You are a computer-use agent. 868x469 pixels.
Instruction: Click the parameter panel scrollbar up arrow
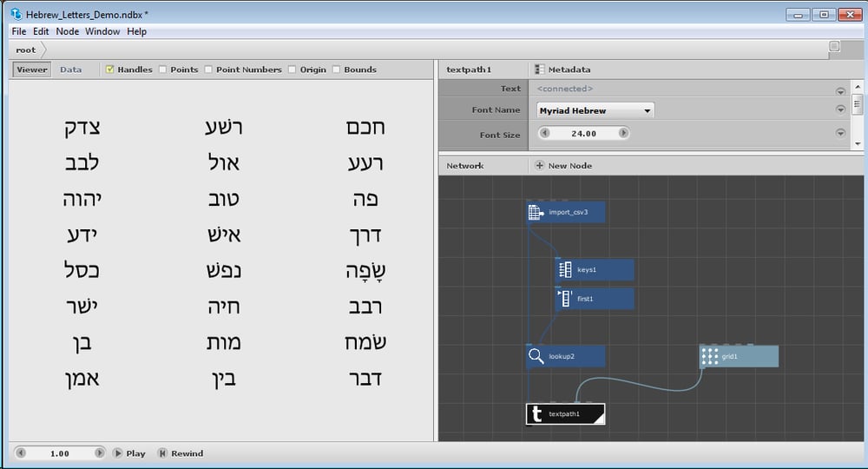pos(858,87)
